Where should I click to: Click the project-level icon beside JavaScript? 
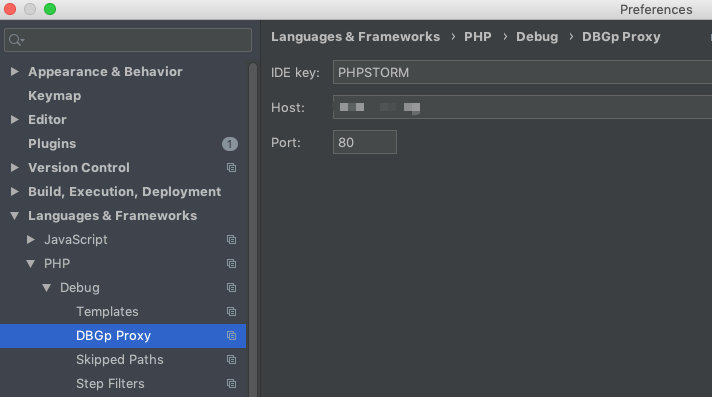(232, 239)
